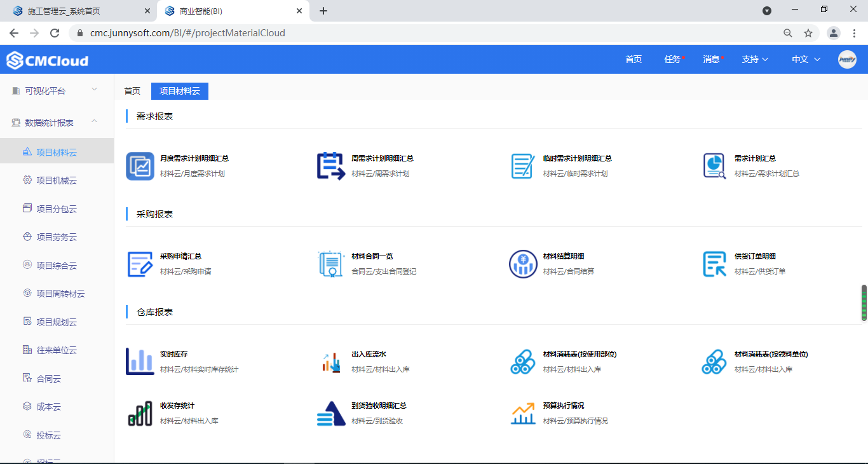
Task: Click the 周需求计划明细汇总 report icon
Action: [x=330, y=166]
